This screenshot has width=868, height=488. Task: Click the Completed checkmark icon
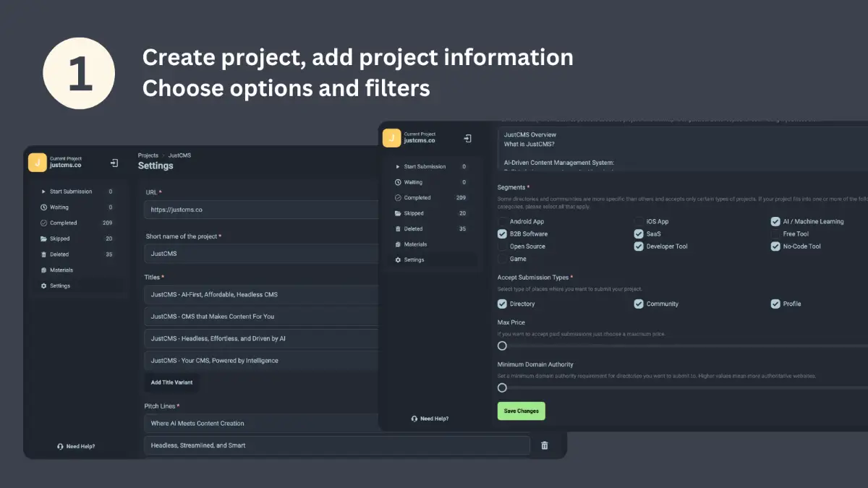pos(43,223)
